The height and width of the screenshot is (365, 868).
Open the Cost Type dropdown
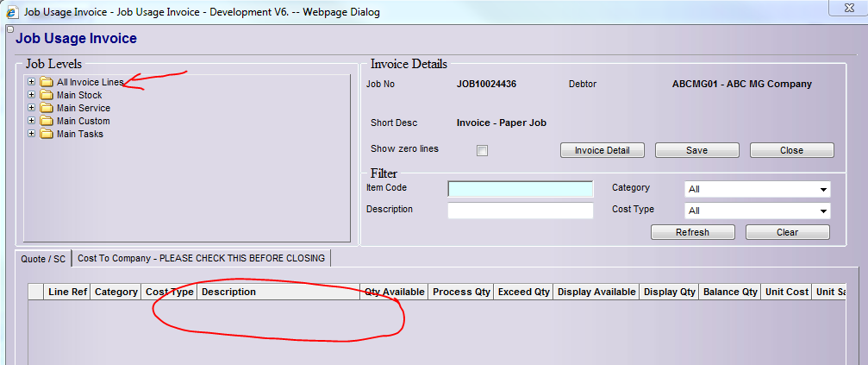757,211
